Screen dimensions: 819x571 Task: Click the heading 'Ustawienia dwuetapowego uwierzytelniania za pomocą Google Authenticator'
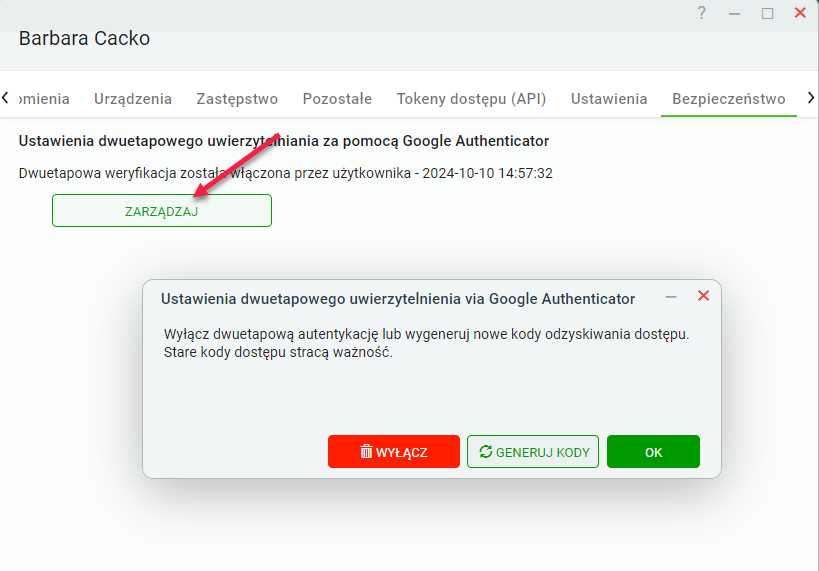click(284, 141)
